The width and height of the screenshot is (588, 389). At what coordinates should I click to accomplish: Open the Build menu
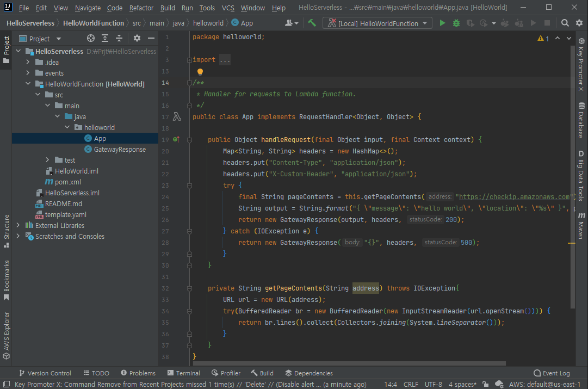tap(168, 8)
